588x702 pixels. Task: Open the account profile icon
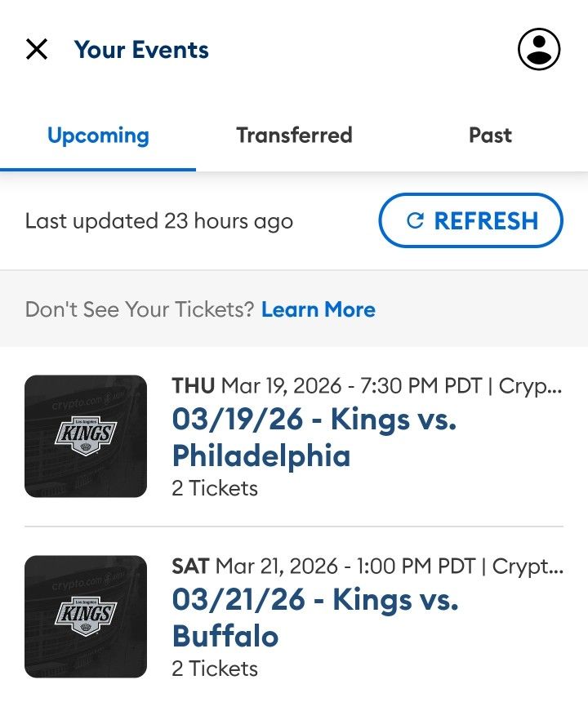coord(539,49)
